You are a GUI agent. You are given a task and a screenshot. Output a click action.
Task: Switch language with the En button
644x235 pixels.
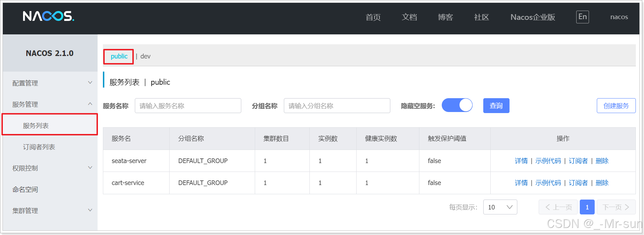pos(582,17)
